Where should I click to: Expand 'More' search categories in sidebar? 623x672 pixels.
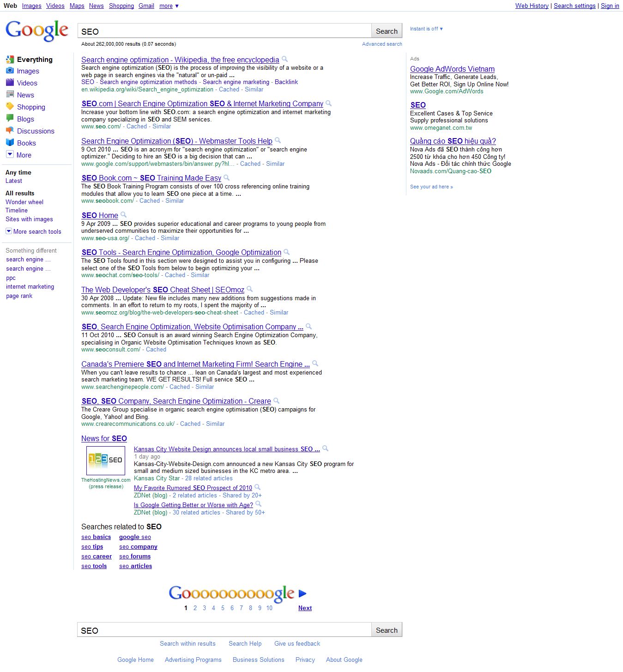(19, 155)
